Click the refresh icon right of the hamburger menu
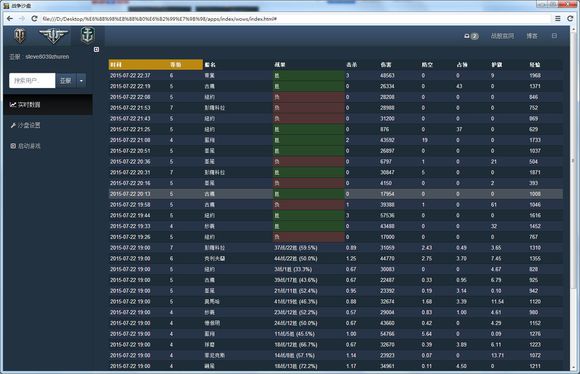 point(570,18)
